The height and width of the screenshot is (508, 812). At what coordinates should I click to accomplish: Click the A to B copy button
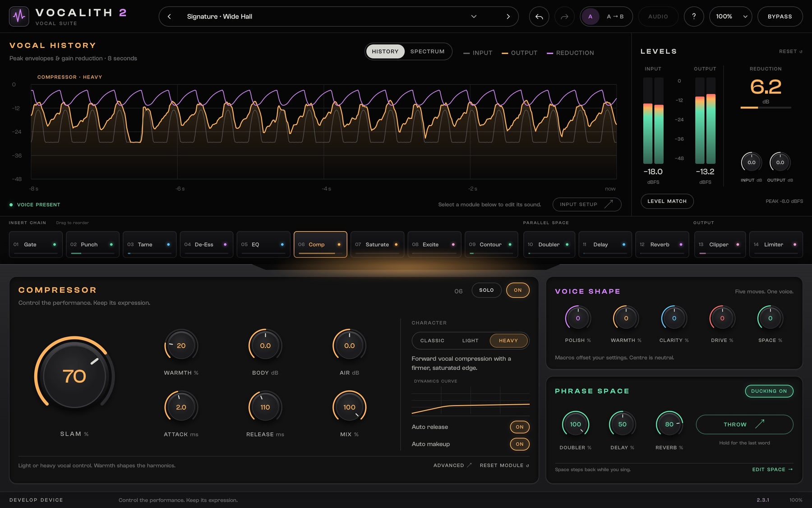click(x=615, y=16)
